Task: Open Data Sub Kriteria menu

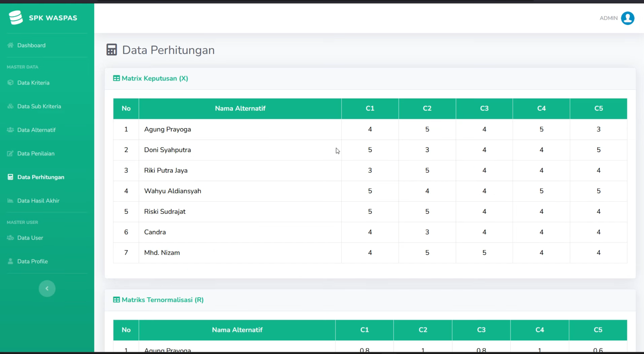Action: 39,106
